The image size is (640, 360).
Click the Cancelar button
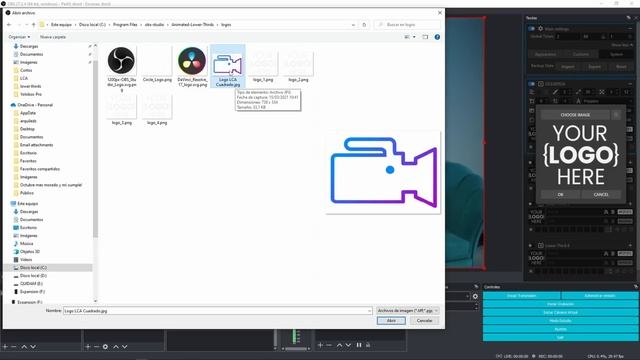424,321
